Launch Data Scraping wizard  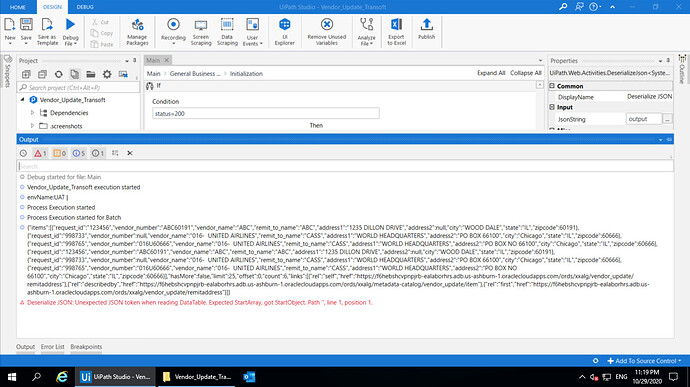tap(227, 31)
